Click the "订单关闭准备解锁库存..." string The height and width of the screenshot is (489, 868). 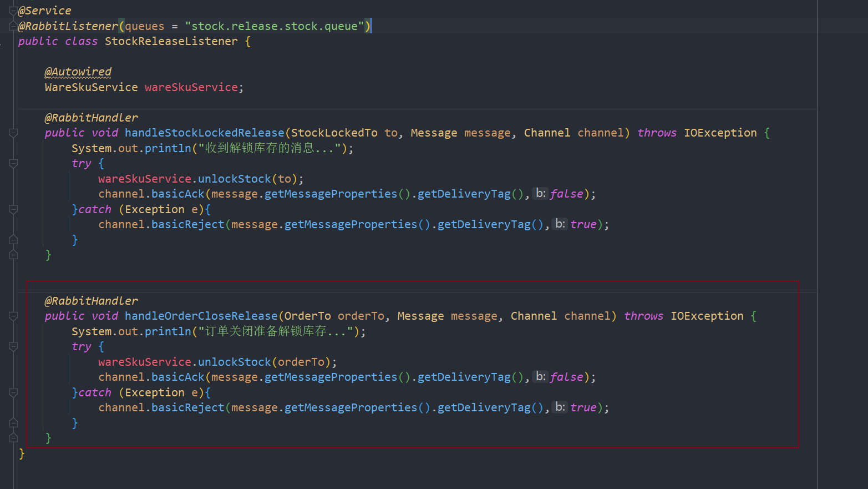(x=276, y=331)
